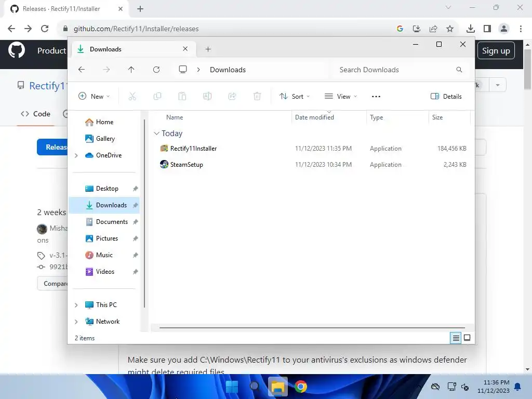Viewport: 532px width, 399px height.
Task: Open the View dropdown
Action: (x=341, y=96)
